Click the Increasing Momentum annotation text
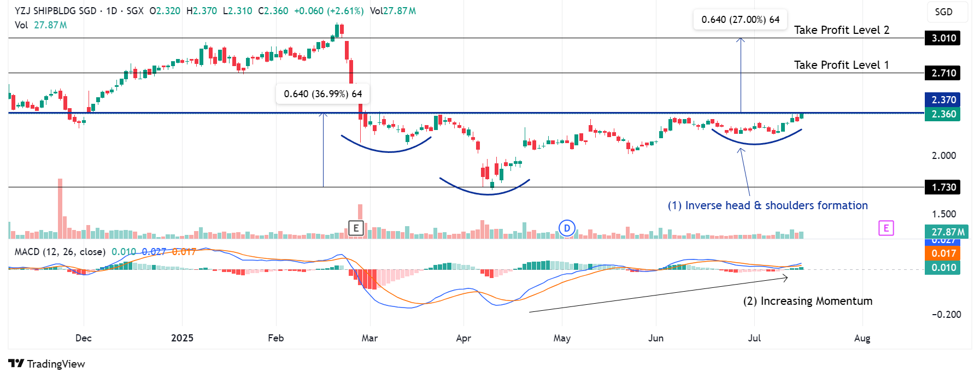Screen dimensions: 980x378 pos(807,301)
